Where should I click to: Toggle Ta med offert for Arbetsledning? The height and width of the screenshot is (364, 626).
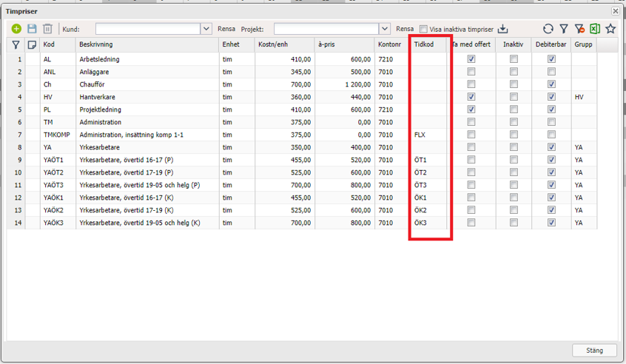[471, 59]
